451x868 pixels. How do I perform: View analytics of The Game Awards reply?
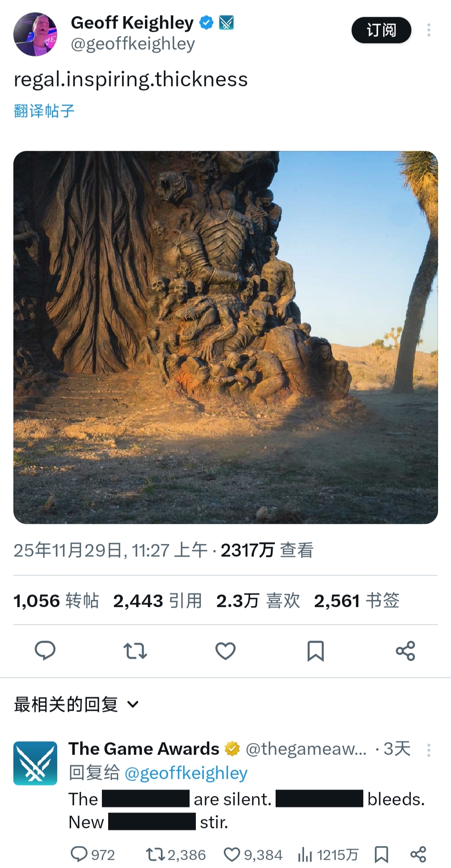tap(328, 855)
